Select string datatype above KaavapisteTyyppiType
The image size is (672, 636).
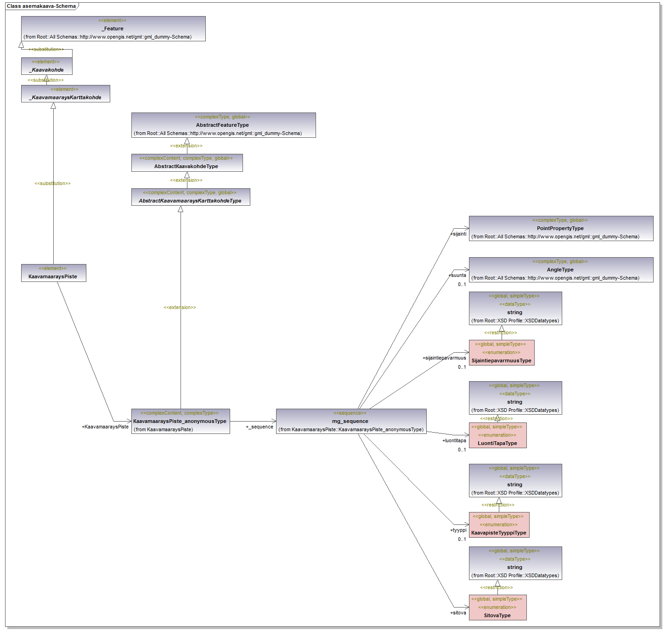point(515,481)
